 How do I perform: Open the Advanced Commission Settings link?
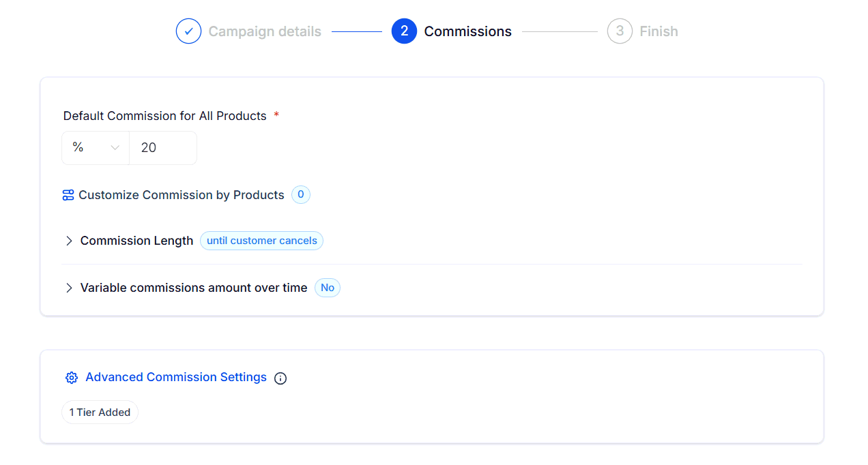(176, 377)
